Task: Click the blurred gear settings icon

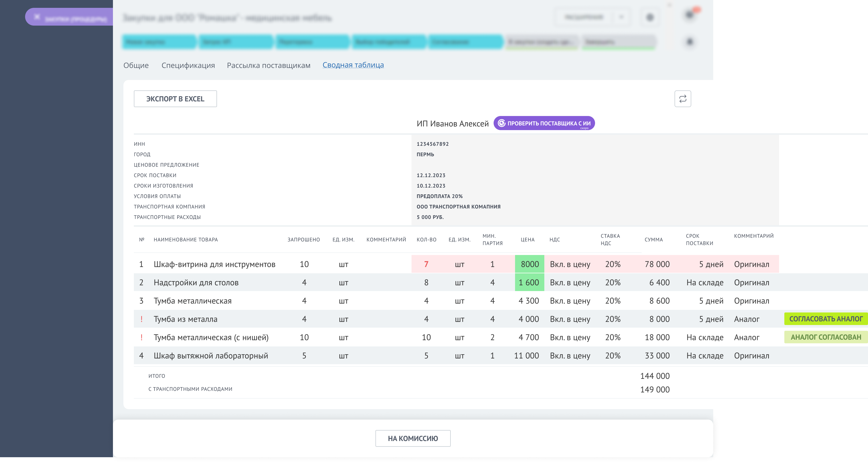Action: 650,17
